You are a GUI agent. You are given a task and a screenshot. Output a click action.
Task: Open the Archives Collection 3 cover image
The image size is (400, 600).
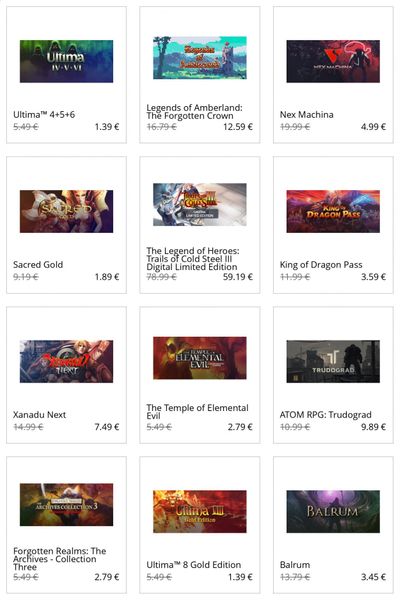click(66, 504)
